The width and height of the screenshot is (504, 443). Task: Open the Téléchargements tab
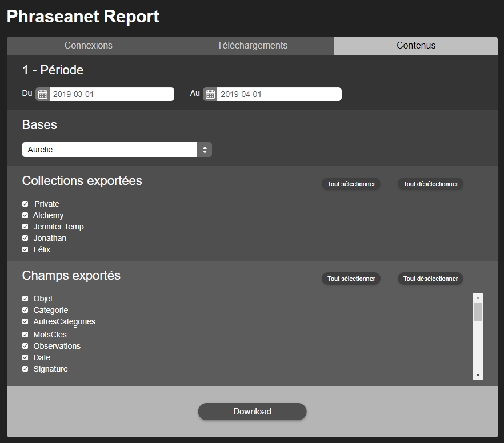click(x=252, y=46)
